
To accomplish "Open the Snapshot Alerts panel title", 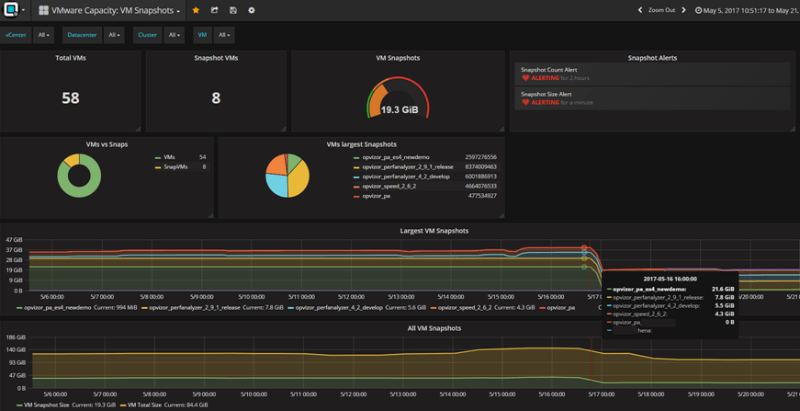I will click(653, 58).
